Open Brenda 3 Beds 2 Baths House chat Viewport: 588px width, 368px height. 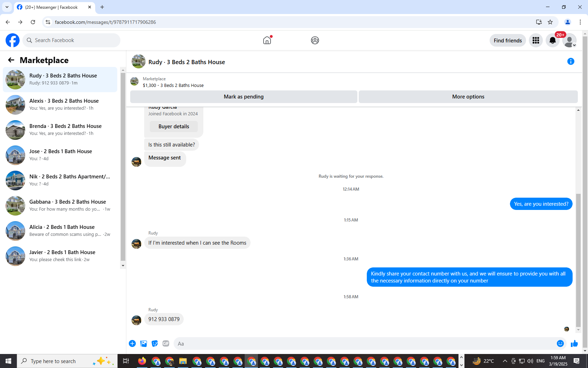(x=60, y=130)
